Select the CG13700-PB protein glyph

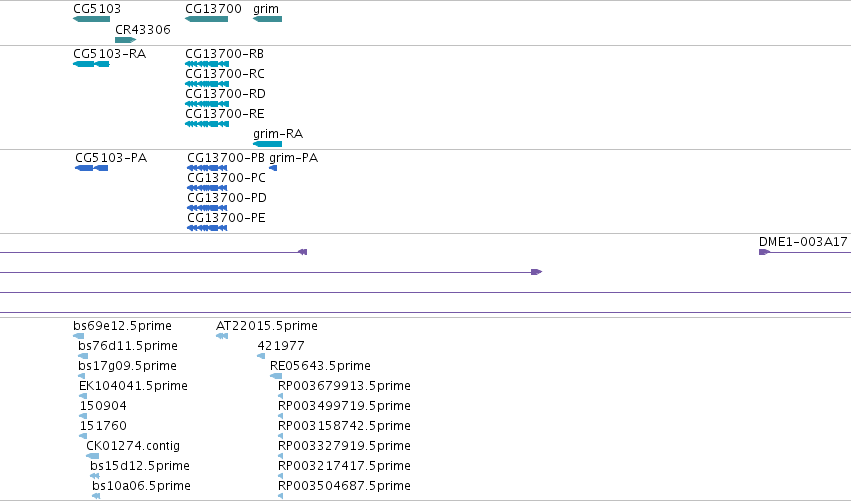207,168
